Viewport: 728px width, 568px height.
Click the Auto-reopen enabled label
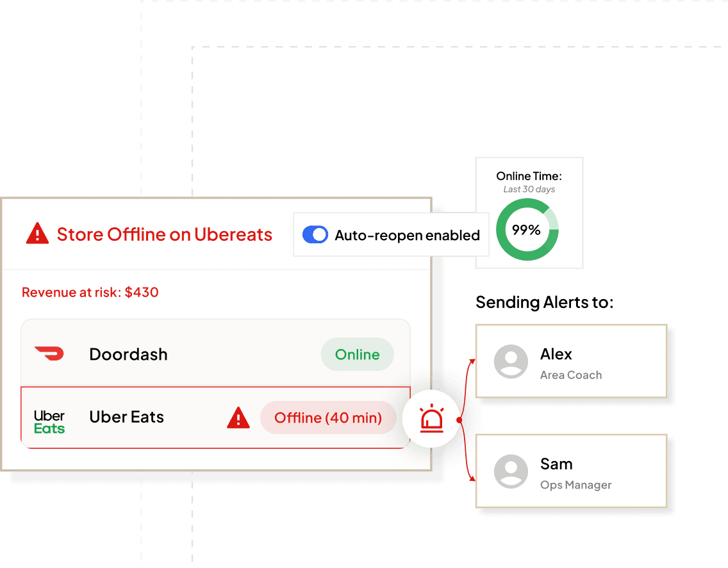407,235
